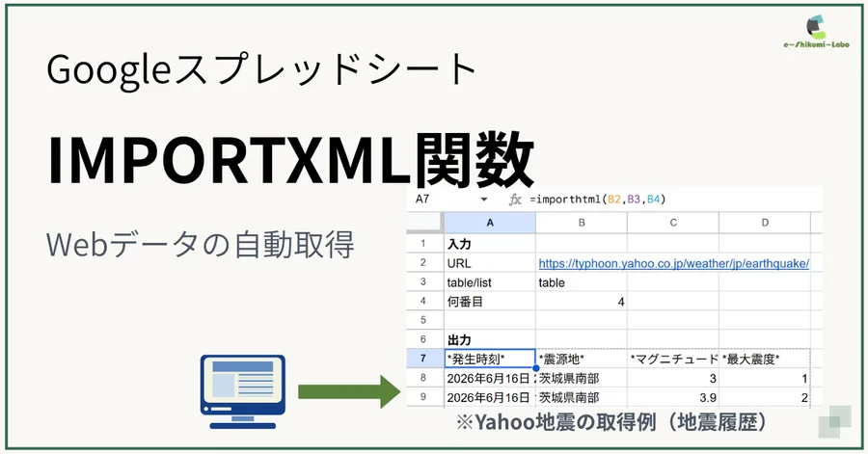This screenshot has width=868, height=454.
Task: Click the 出力 cell
Action: pyautogui.click(x=490, y=339)
